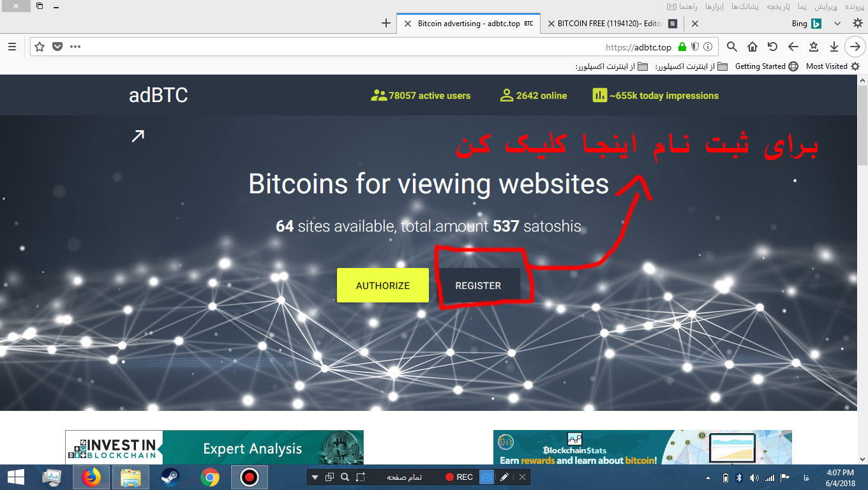Open the volume speaker tray icon

pyautogui.click(x=754, y=478)
